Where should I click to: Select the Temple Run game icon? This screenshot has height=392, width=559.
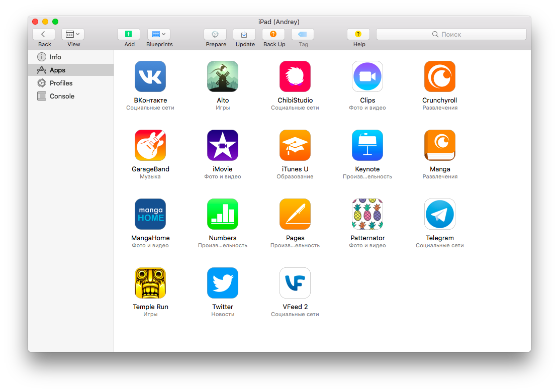pyautogui.click(x=150, y=283)
